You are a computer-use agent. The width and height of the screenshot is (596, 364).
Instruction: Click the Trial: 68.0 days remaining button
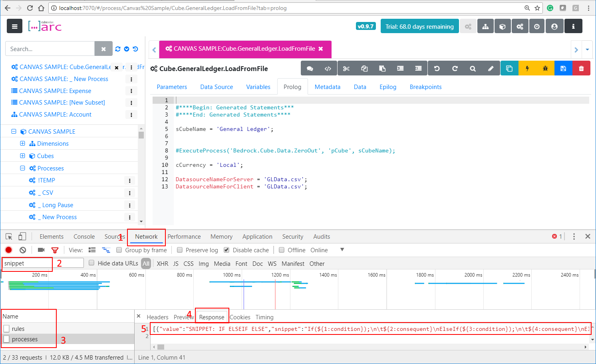pyautogui.click(x=419, y=26)
